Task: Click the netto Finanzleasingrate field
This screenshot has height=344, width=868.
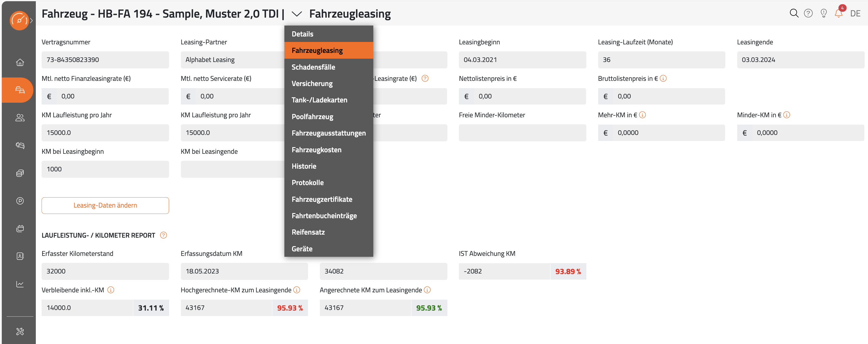Action: (x=105, y=96)
